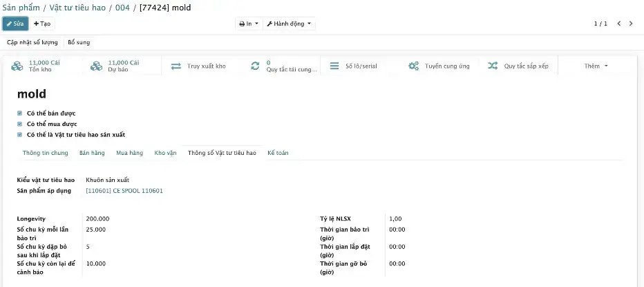Click the Sản phẩm breadcrumb link
Image resolution: width=644 pixels, height=287 pixels.
[23, 8]
